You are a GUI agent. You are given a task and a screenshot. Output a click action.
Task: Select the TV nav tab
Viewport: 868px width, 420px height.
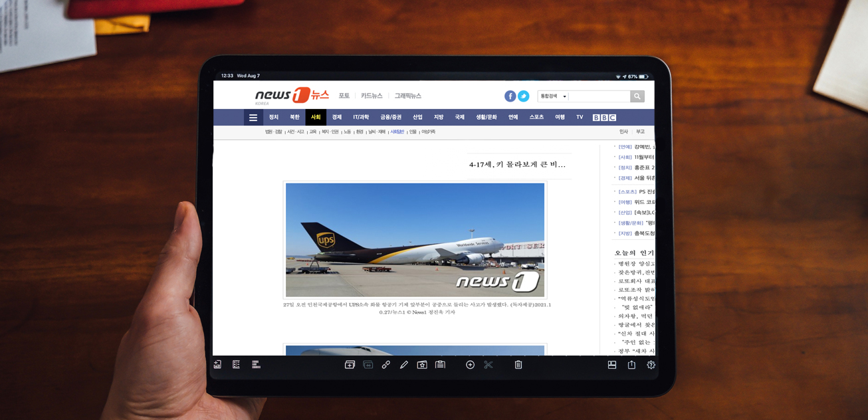tap(580, 118)
